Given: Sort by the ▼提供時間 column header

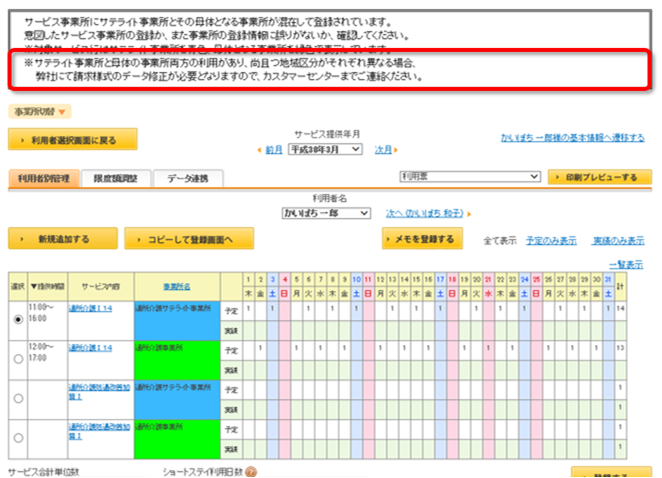Looking at the screenshot, I should click(47, 287).
